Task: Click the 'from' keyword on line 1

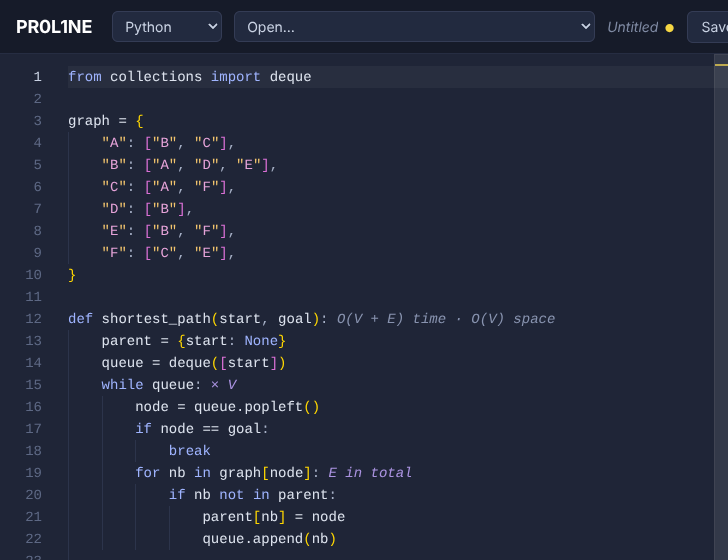Action: pos(85,77)
